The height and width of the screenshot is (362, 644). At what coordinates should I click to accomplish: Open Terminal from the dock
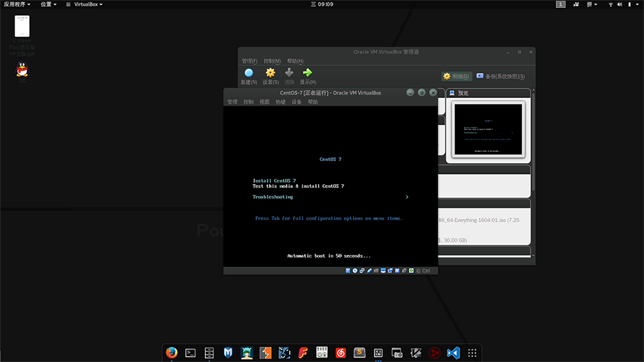coord(191,352)
